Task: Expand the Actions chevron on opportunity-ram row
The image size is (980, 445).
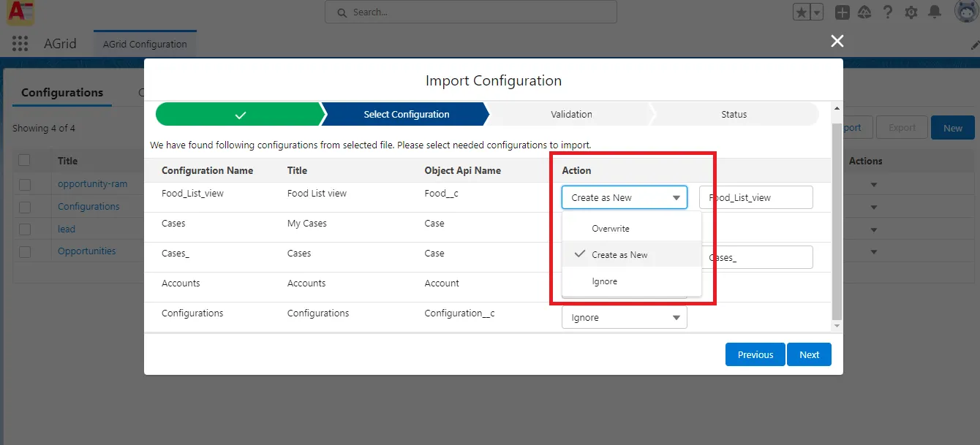Action: [874, 184]
